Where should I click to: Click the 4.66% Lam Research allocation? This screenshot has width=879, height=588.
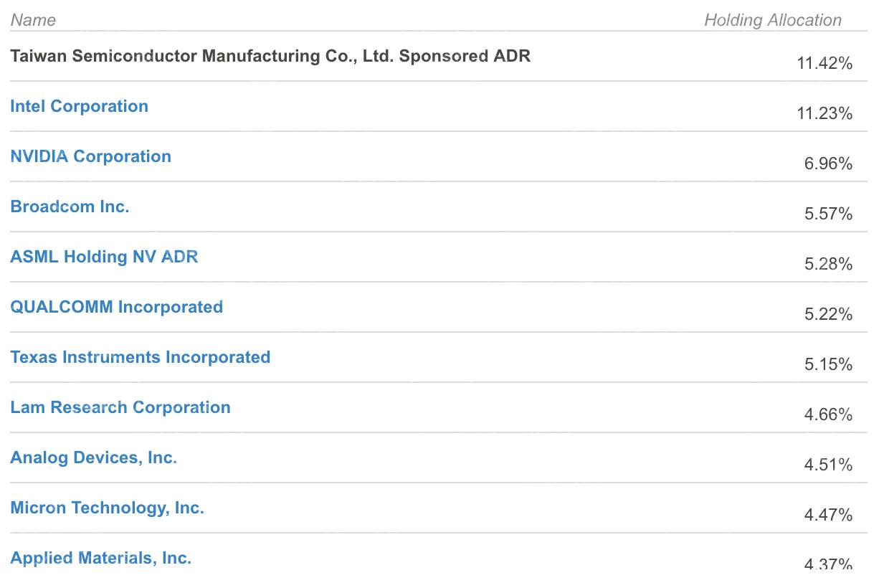[828, 414]
